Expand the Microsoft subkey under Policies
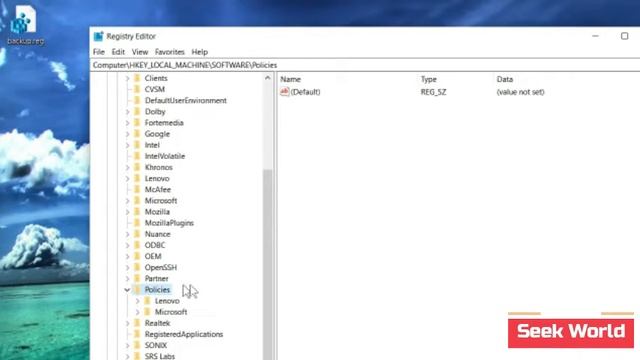The image size is (640, 360). coord(138,312)
